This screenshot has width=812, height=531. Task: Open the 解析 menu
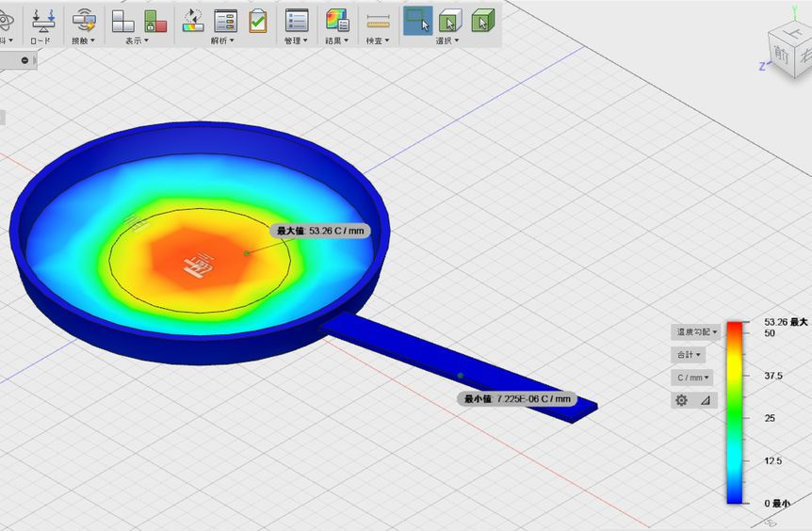coord(222,40)
